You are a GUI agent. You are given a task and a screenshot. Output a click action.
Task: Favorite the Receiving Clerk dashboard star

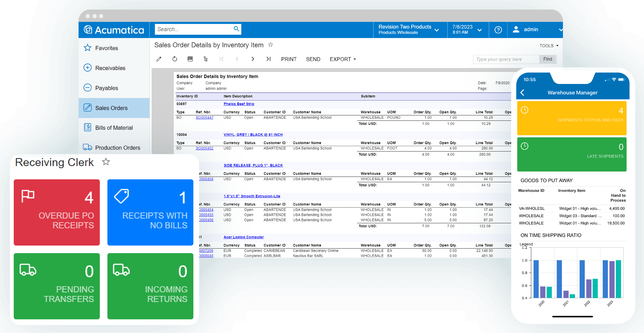106,162
